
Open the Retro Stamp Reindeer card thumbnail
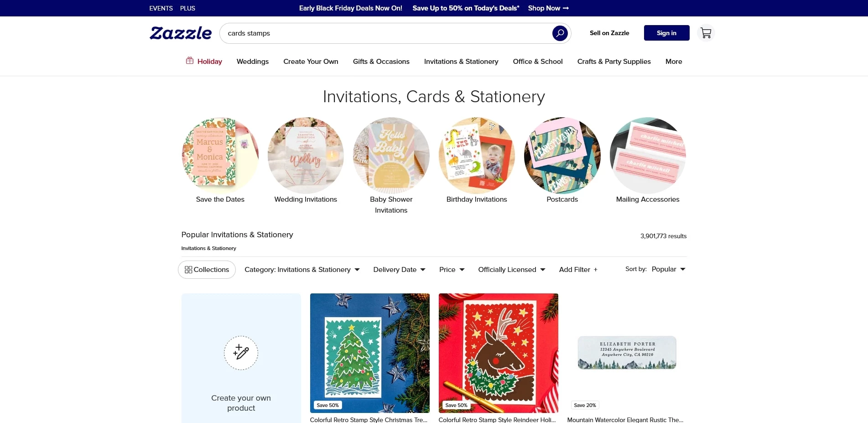tap(498, 353)
